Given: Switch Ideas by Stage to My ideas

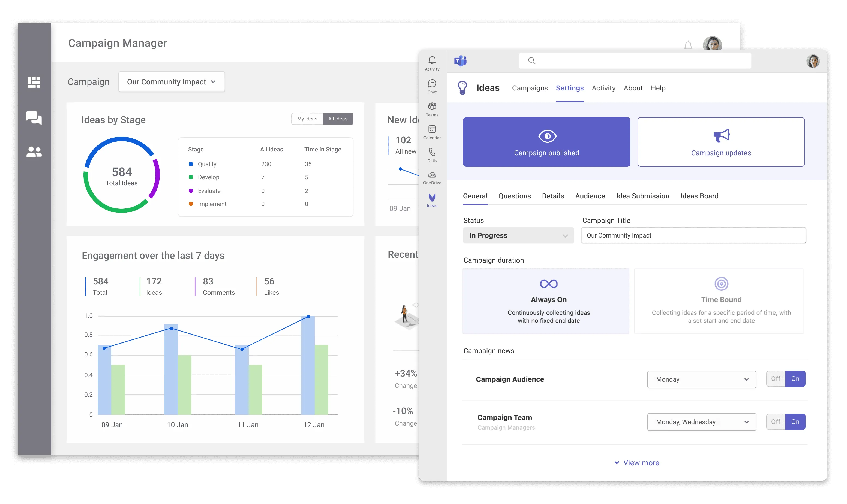Looking at the screenshot, I should click(307, 119).
